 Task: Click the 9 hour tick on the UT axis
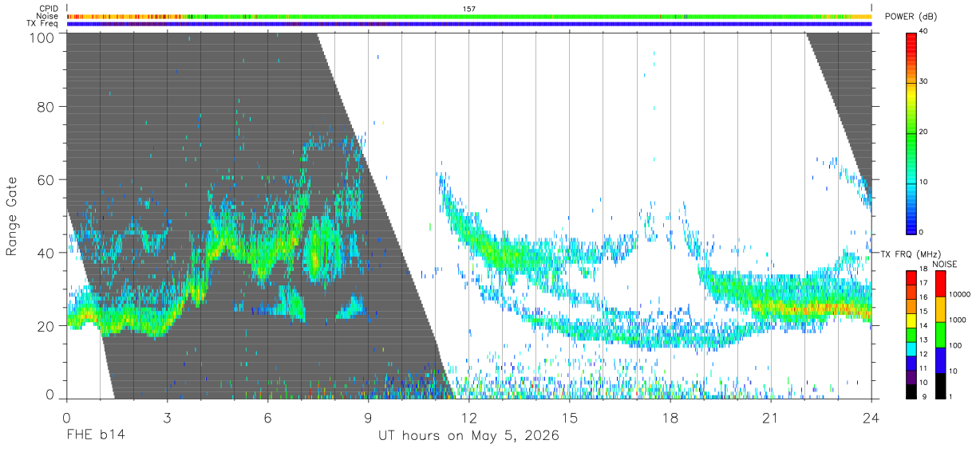tap(369, 418)
